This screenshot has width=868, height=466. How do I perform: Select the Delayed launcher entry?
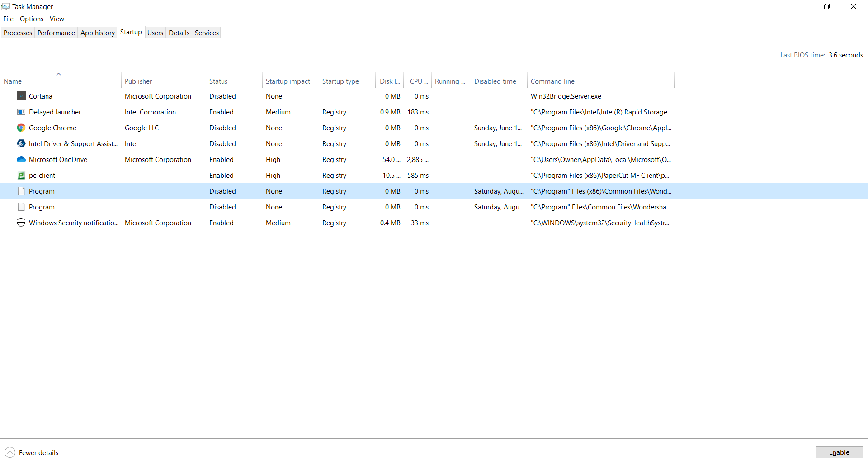pos(55,112)
